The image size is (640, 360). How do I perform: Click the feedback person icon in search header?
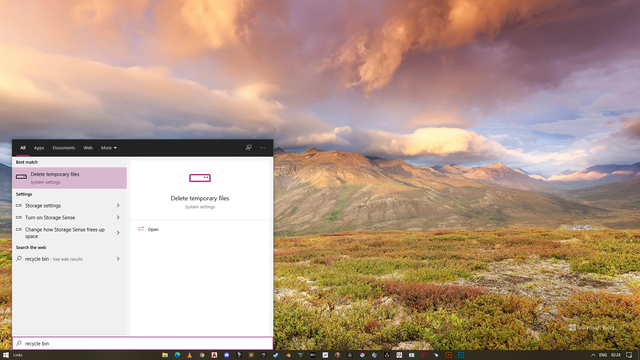coord(249,148)
